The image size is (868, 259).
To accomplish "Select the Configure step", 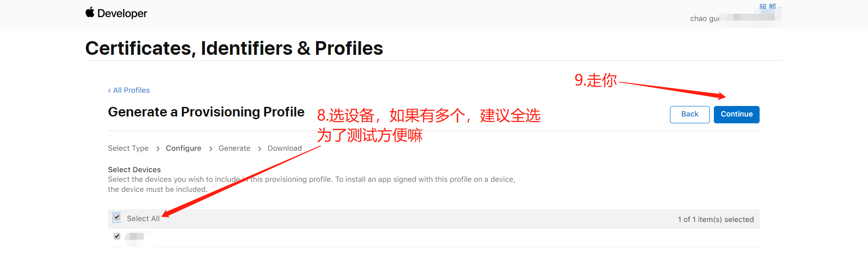I will (183, 148).
